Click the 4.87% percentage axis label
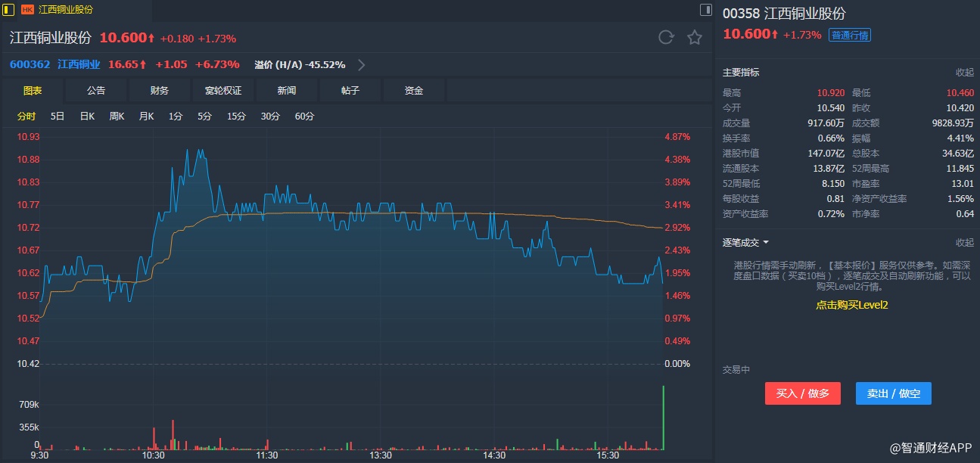Viewport: 980px width, 463px height. 677,137
